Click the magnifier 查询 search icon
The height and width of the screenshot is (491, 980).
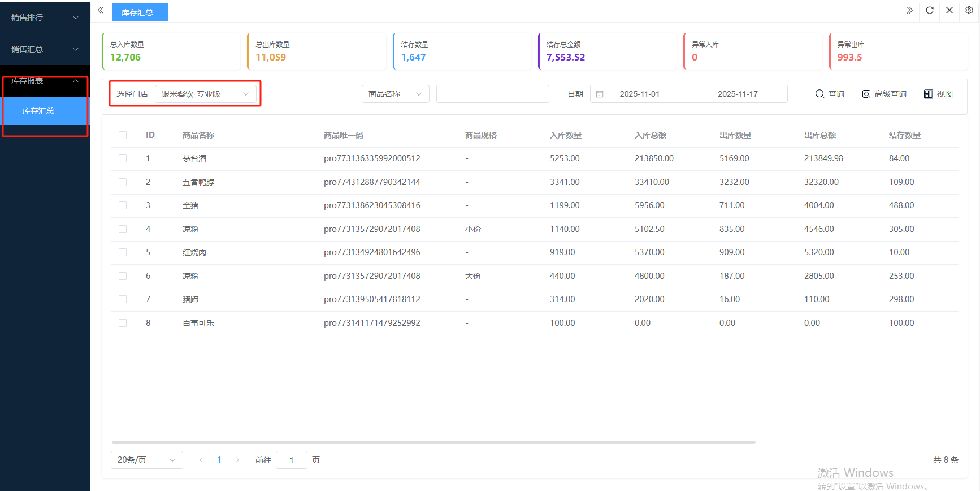pyautogui.click(x=819, y=94)
